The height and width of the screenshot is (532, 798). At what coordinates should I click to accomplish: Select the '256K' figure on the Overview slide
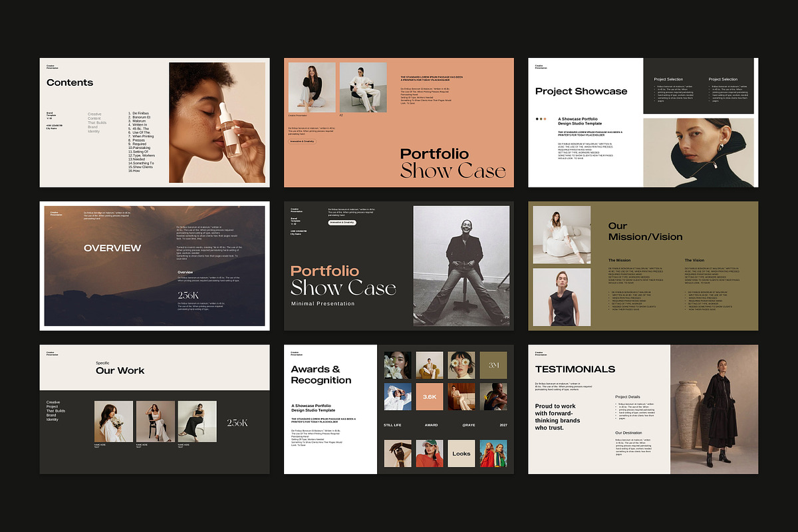coord(187,295)
